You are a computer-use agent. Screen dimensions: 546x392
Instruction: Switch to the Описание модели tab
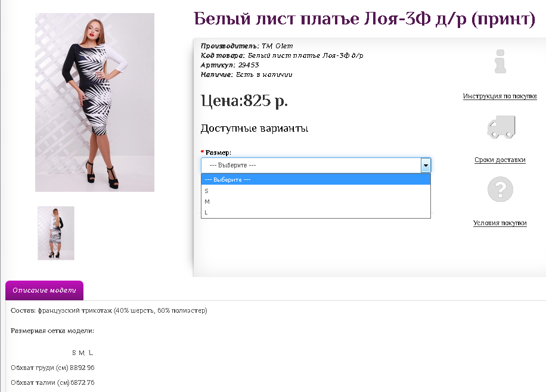tap(44, 290)
